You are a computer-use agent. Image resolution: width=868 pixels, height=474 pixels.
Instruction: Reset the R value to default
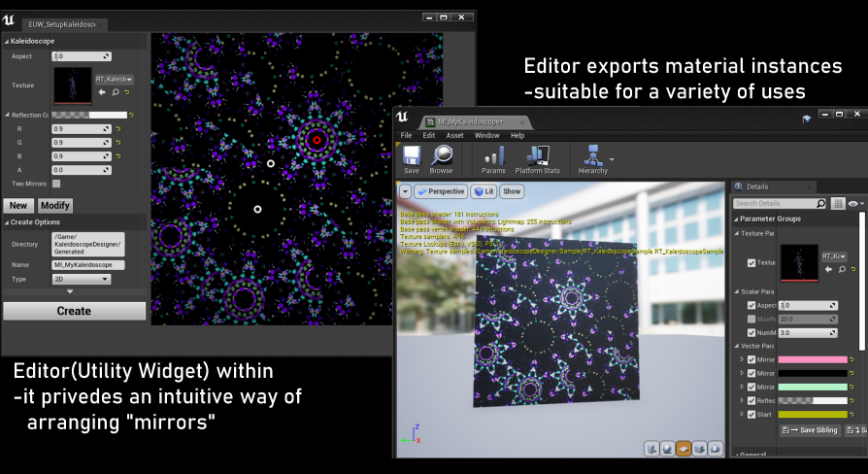pyautogui.click(x=117, y=129)
